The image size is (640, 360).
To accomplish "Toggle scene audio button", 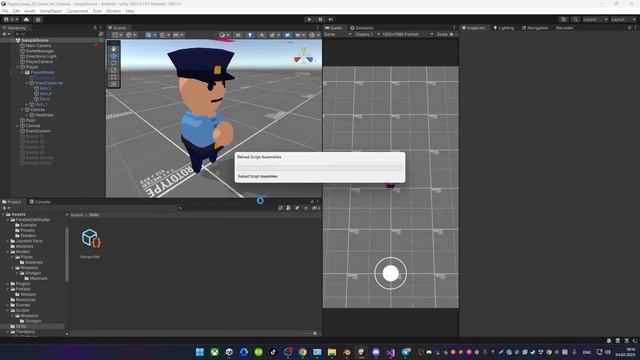I will click(262, 35).
